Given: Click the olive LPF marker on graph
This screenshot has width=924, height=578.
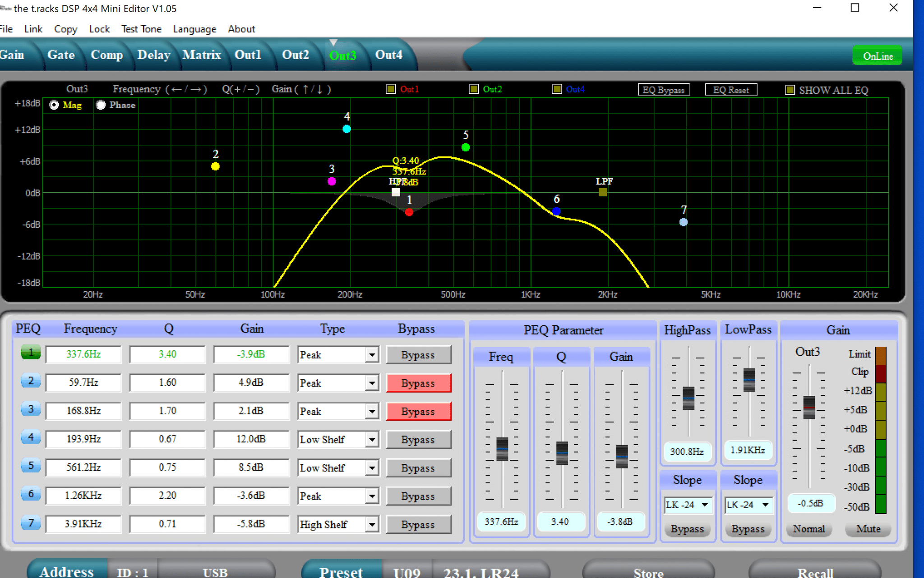Looking at the screenshot, I should click(603, 192).
